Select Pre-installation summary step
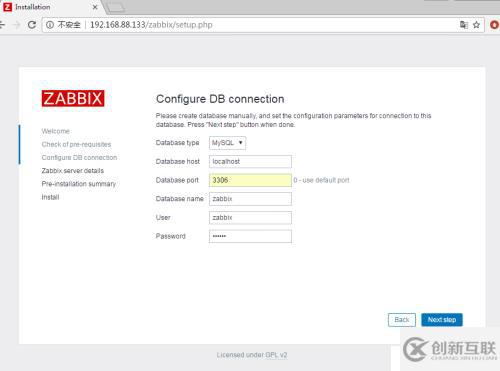The width and height of the screenshot is (500, 371). [79, 184]
